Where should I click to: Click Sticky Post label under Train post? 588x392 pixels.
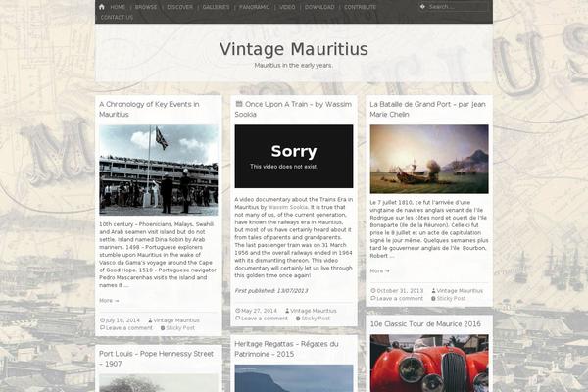316,318
